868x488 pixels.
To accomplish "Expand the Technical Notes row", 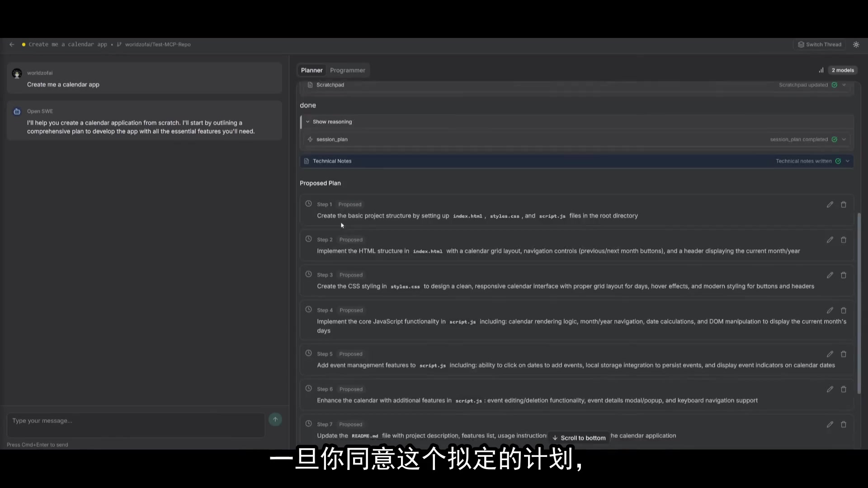I will (847, 161).
